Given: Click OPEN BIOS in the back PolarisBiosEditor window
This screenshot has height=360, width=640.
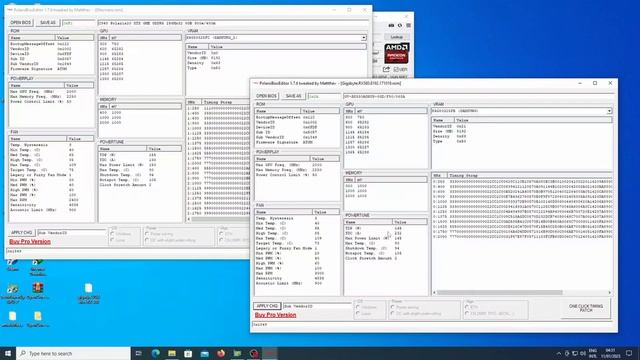Looking at the screenshot, I should pos(20,22).
